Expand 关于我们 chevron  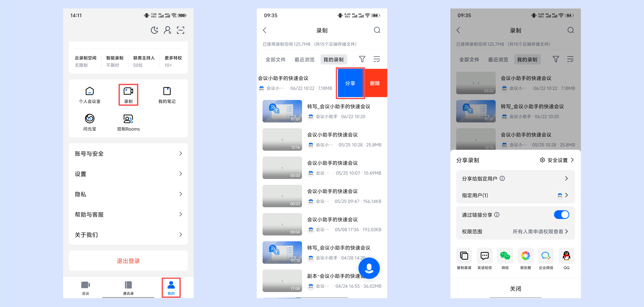pos(180,235)
